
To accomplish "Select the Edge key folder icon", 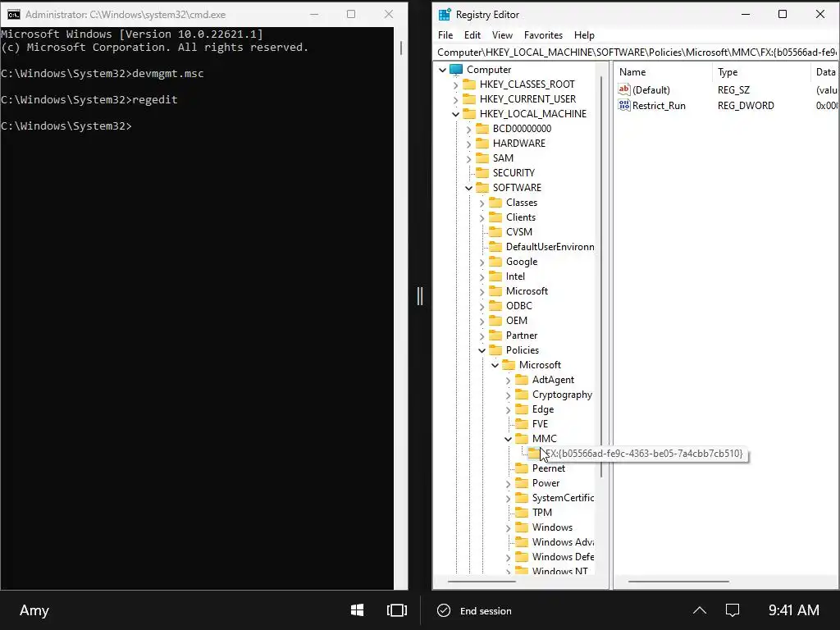I will (x=522, y=409).
